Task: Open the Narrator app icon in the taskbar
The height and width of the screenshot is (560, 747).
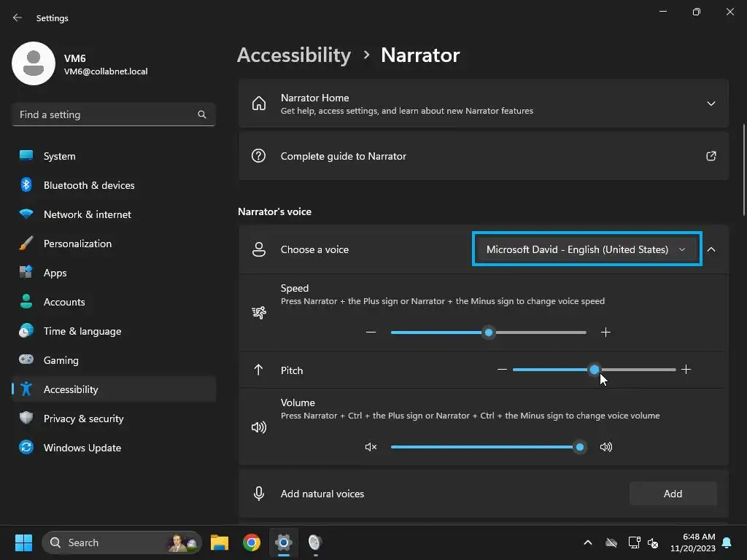Action: tap(315, 542)
